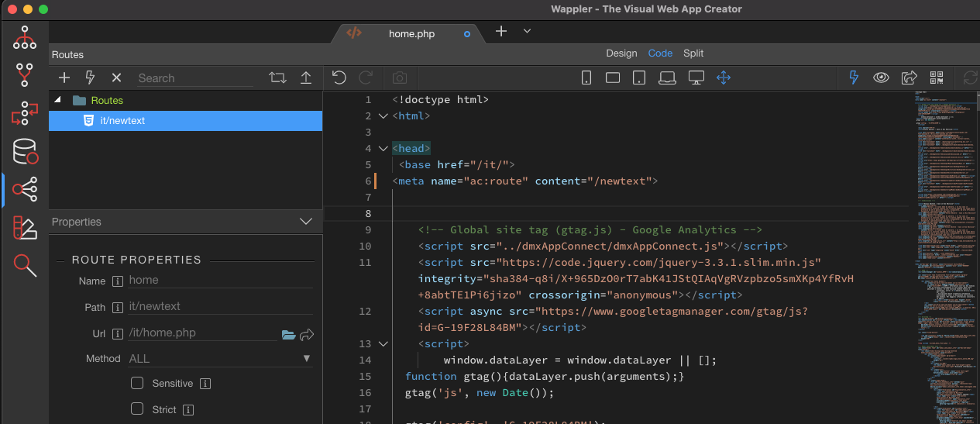Click the info icon beside Name label
The width and height of the screenshot is (980, 424).
click(118, 281)
